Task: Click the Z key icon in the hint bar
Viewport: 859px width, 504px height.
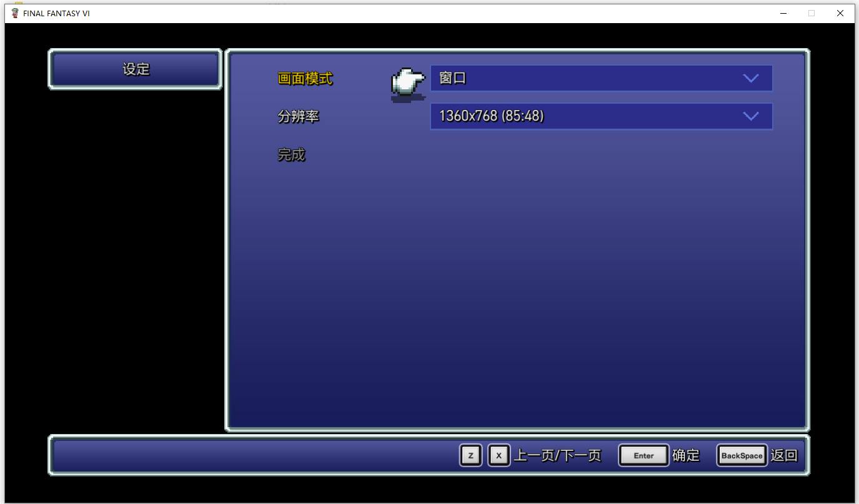Action: tap(470, 455)
